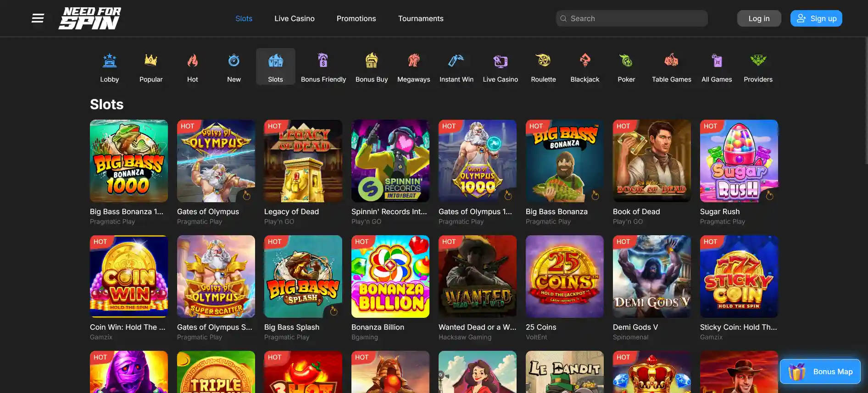
Task: Open the Promotions menu item
Action: 356,18
